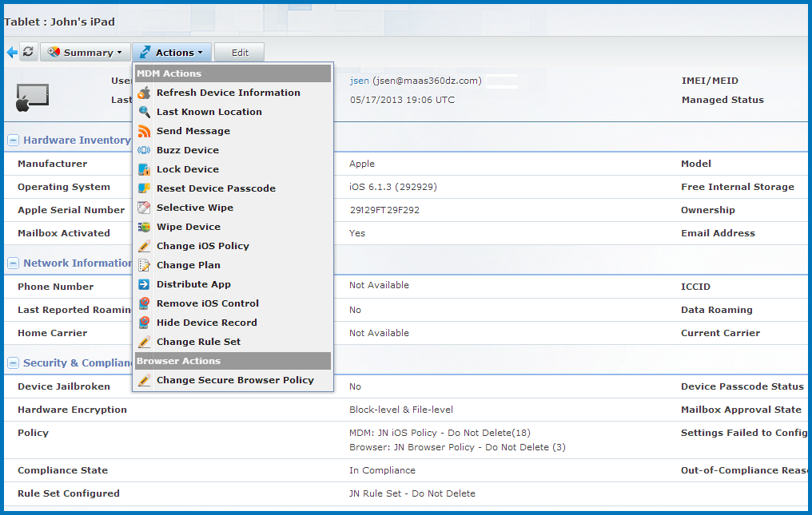
Task: Click the Hide Device Record icon
Action: click(144, 323)
